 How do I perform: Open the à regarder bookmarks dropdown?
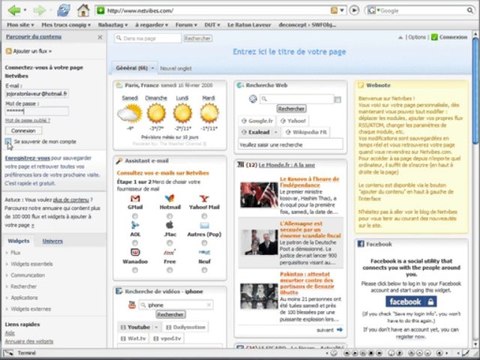point(152,25)
